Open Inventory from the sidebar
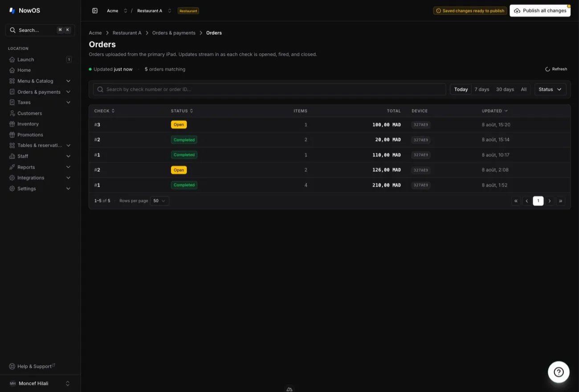This screenshot has height=392, width=579. 40,124
